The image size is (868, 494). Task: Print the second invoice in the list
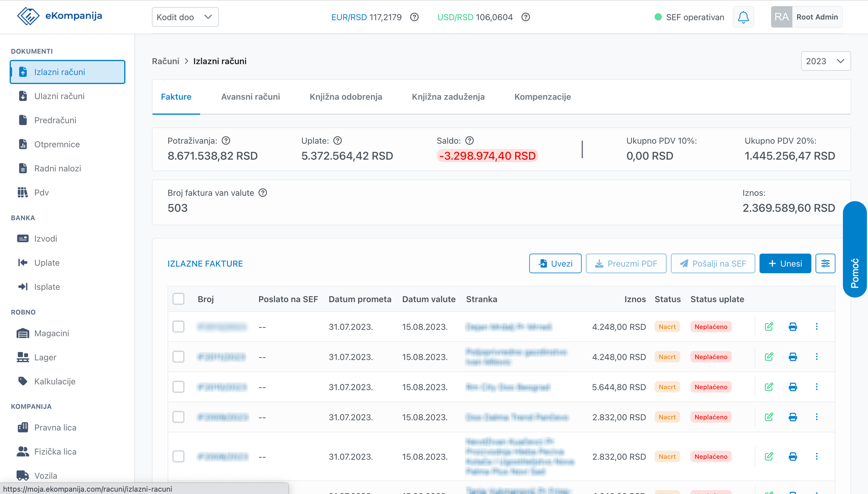point(793,357)
